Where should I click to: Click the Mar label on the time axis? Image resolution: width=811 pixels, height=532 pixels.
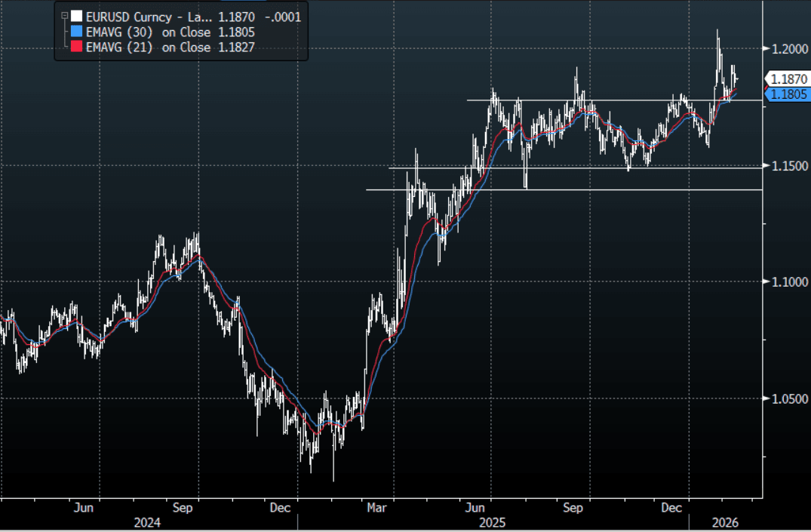(377, 508)
